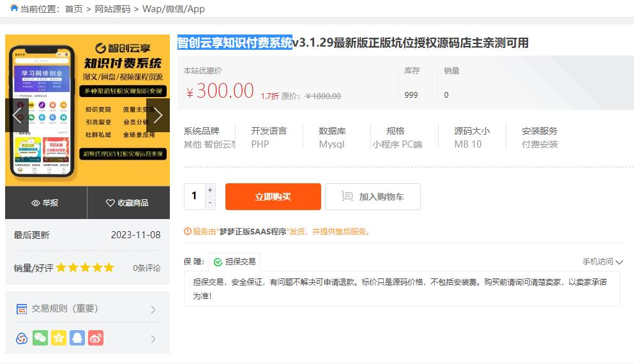Open Wap/微信/App breadcrumb link
The height and width of the screenshot is (364, 634).
[174, 9]
